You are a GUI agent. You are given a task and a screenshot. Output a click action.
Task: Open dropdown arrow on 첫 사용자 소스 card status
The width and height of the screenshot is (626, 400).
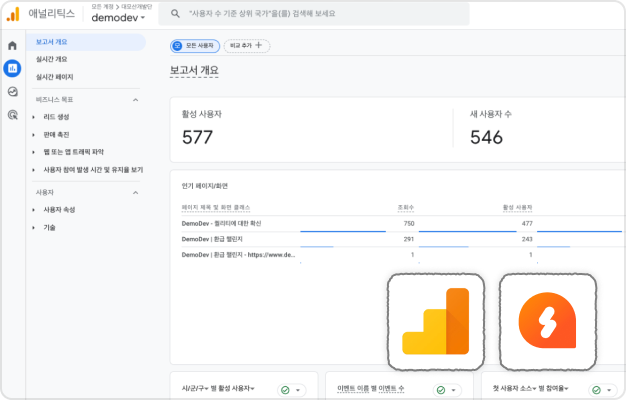click(x=609, y=390)
